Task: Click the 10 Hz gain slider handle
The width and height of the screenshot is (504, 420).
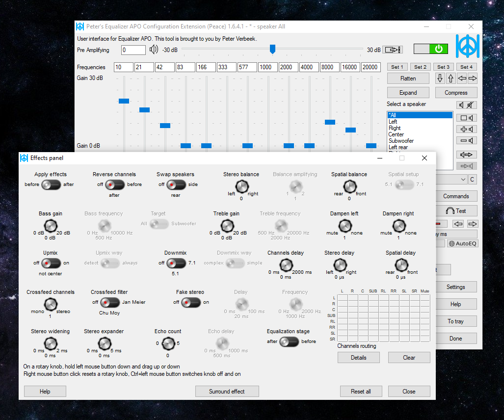Action: point(124,101)
